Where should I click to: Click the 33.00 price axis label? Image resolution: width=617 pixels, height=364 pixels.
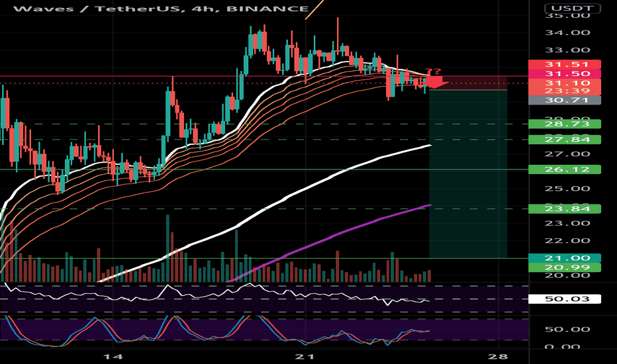(x=567, y=50)
